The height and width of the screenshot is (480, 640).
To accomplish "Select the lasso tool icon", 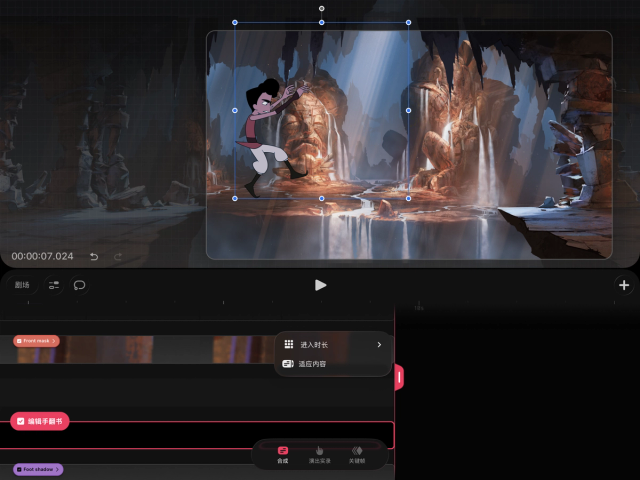I will point(80,285).
